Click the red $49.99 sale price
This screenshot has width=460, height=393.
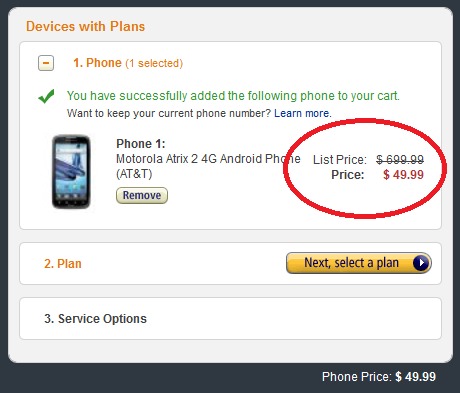(403, 175)
